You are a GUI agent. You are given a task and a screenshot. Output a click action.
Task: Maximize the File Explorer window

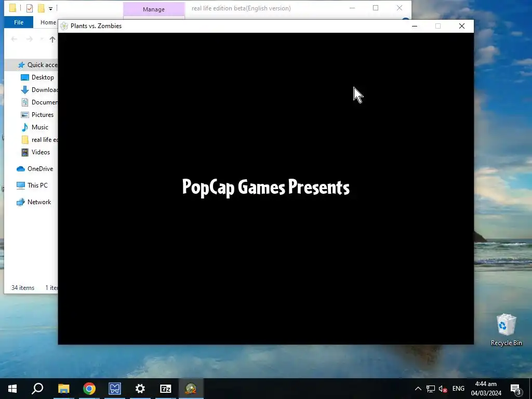click(x=376, y=8)
